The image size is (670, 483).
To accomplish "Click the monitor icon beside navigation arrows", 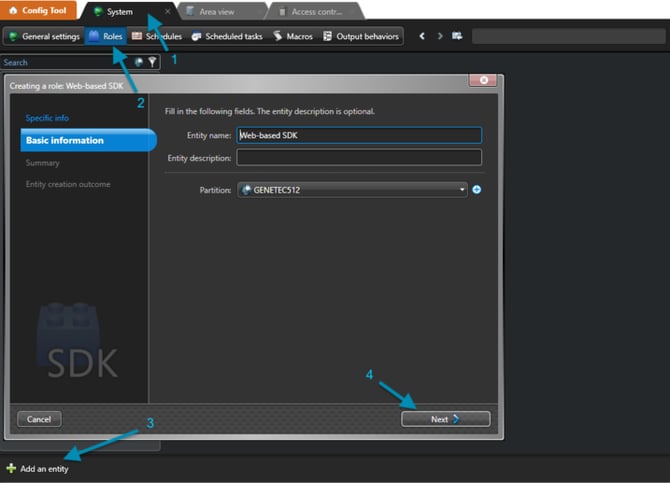I will [457, 36].
